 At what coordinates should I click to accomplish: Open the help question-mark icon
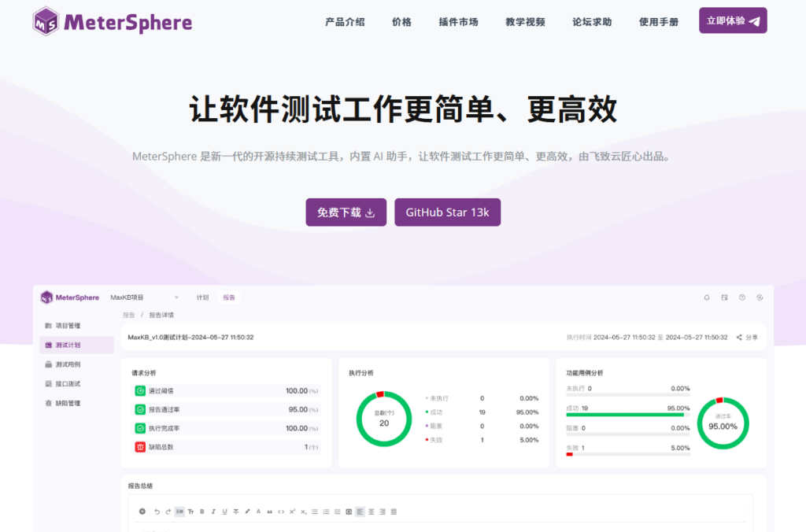742,297
